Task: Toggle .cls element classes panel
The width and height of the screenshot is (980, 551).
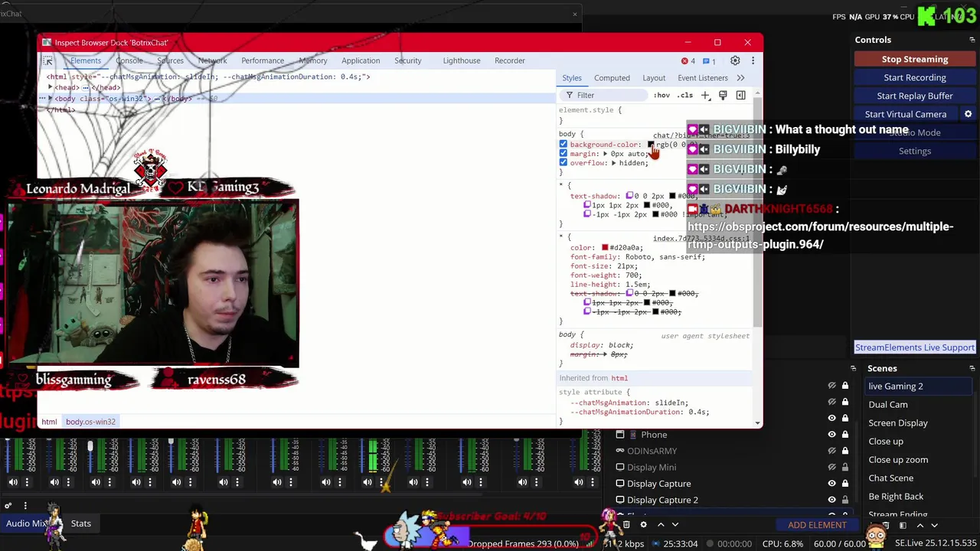Action: tap(685, 96)
